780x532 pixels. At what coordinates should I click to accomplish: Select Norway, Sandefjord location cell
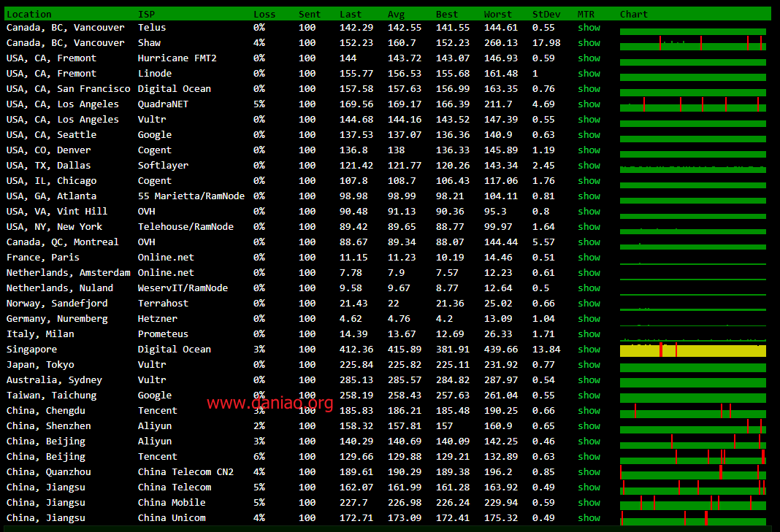[x=57, y=304]
